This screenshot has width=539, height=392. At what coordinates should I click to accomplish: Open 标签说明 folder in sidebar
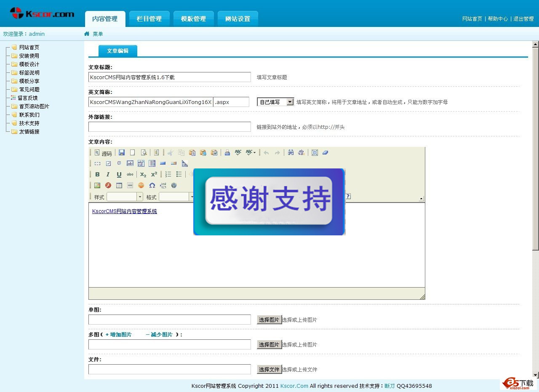pos(29,72)
